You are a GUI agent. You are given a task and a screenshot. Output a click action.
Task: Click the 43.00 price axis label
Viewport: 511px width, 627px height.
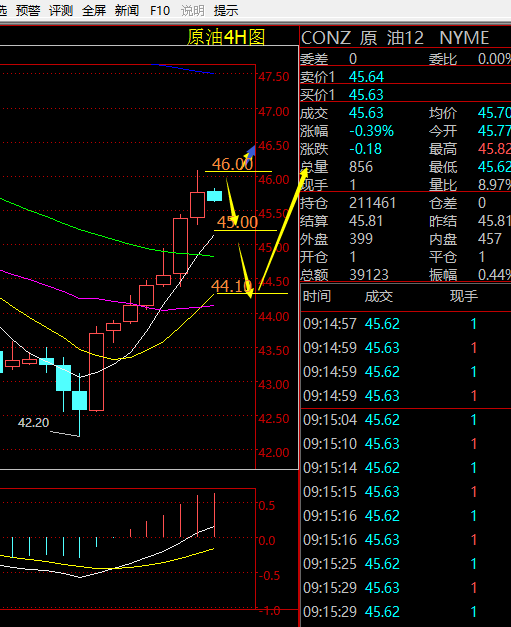[x=273, y=385]
